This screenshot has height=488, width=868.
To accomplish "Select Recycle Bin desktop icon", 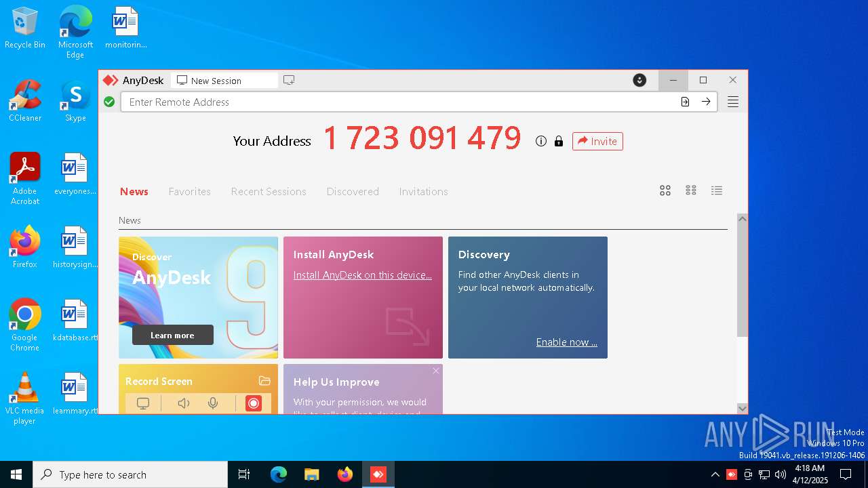I will tap(25, 28).
